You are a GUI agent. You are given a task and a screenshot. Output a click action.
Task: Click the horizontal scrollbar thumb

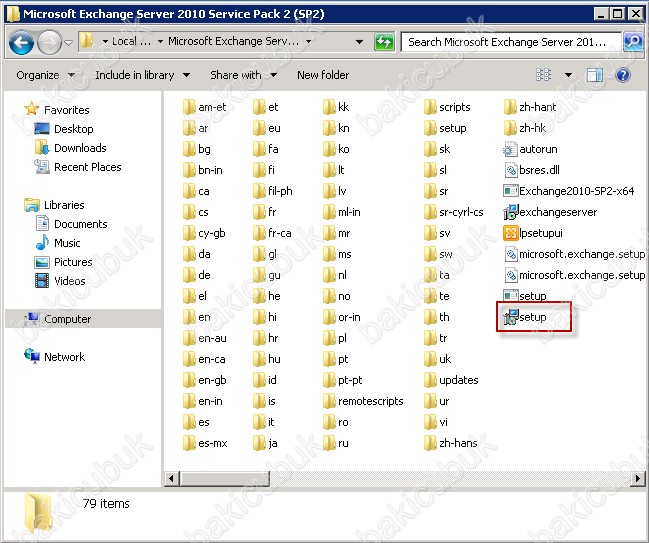pos(225,479)
